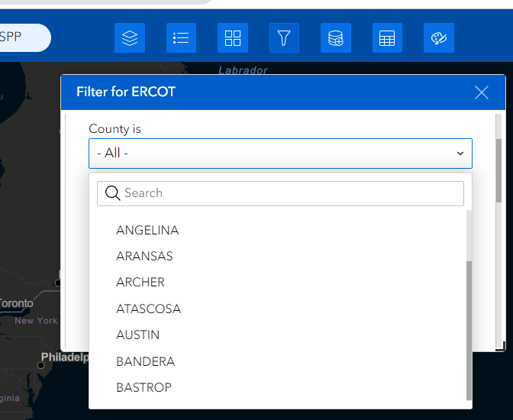Click the Add Data database icon
513x420 pixels.
click(x=336, y=38)
